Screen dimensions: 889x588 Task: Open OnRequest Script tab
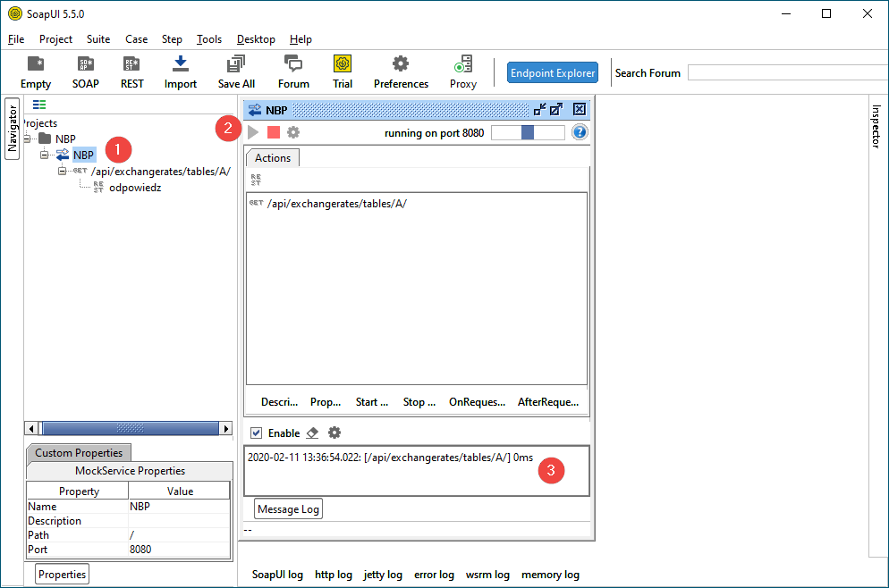[477, 401]
